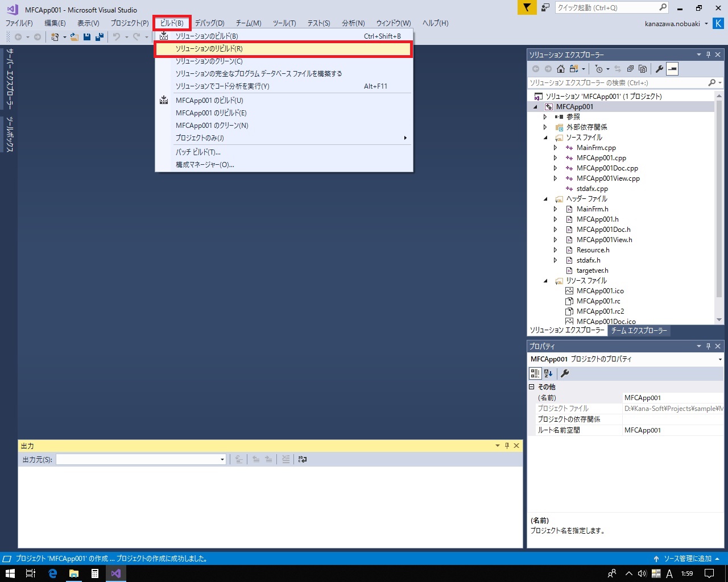Click the wrench Properties icon in Solution Explorer

(660, 69)
